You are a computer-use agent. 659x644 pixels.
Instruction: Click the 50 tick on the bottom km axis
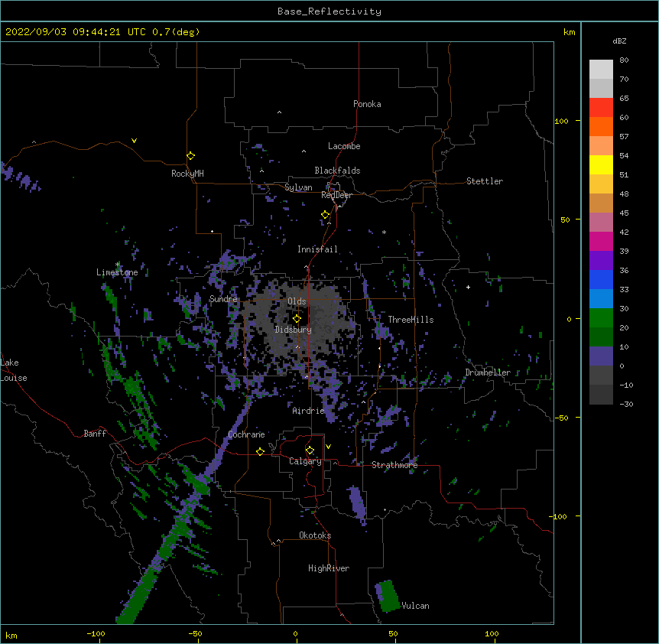point(393,633)
